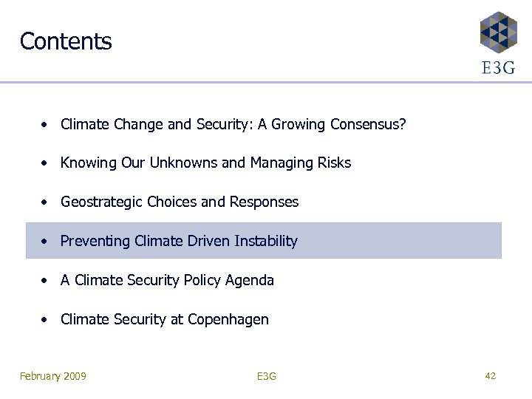
Task: Click the February 2009 footer date
Action: 53,377
